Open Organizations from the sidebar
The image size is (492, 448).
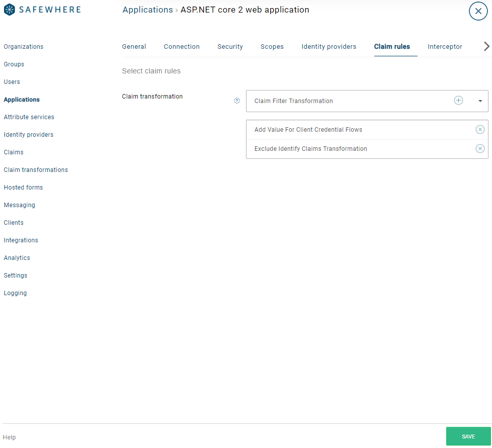pyautogui.click(x=24, y=47)
